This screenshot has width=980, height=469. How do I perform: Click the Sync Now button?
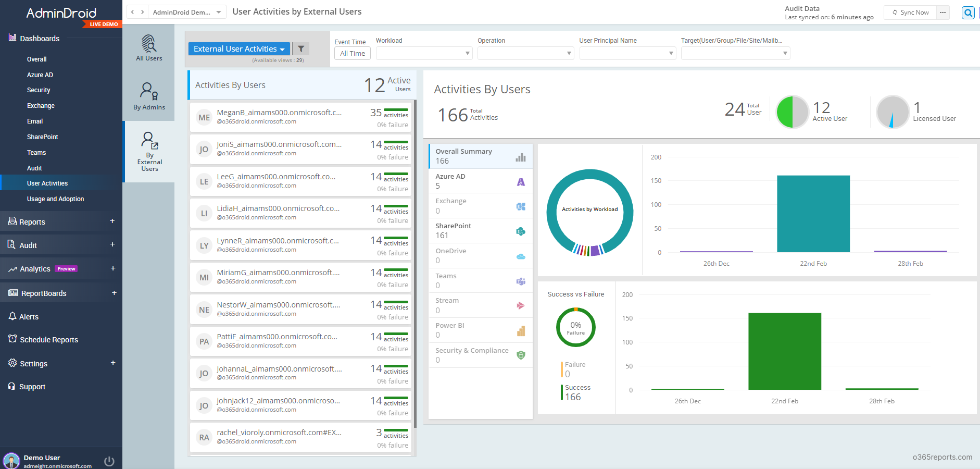(x=910, y=13)
